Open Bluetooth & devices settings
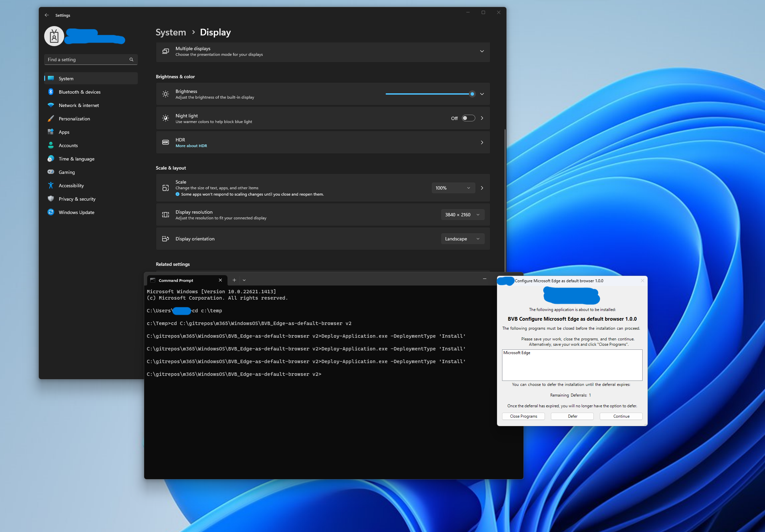 (79, 92)
